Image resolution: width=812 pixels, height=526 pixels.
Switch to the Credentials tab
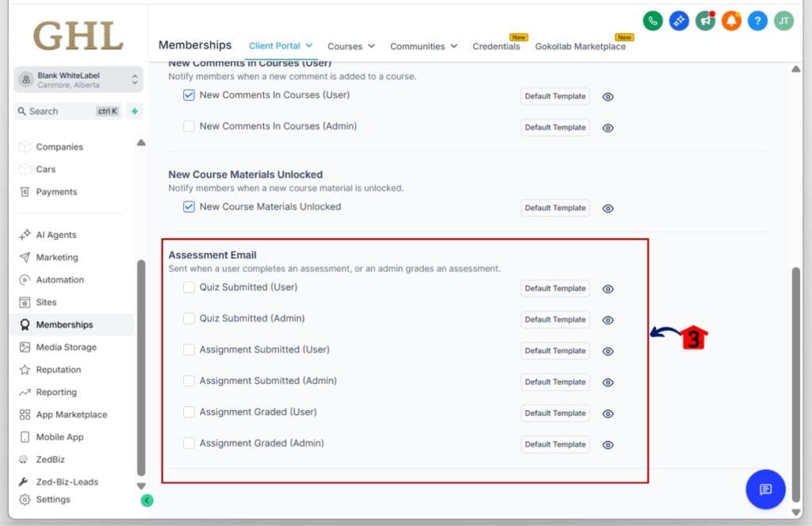[496, 47]
